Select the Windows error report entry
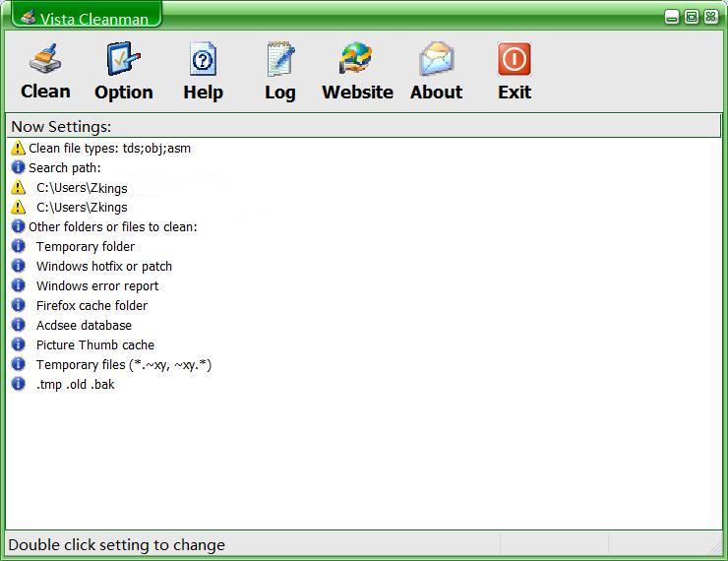Screen dimensions: 728x561 (x=97, y=286)
